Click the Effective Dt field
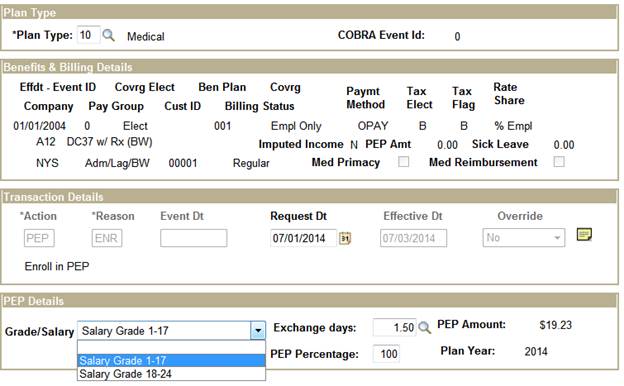Viewport: 624px width, 386px height. (413, 238)
